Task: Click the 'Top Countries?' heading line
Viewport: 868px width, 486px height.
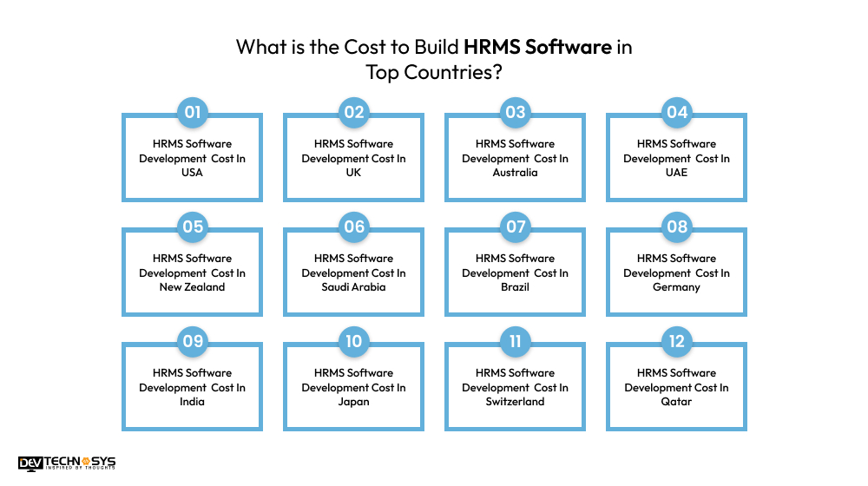Action: point(434,73)
